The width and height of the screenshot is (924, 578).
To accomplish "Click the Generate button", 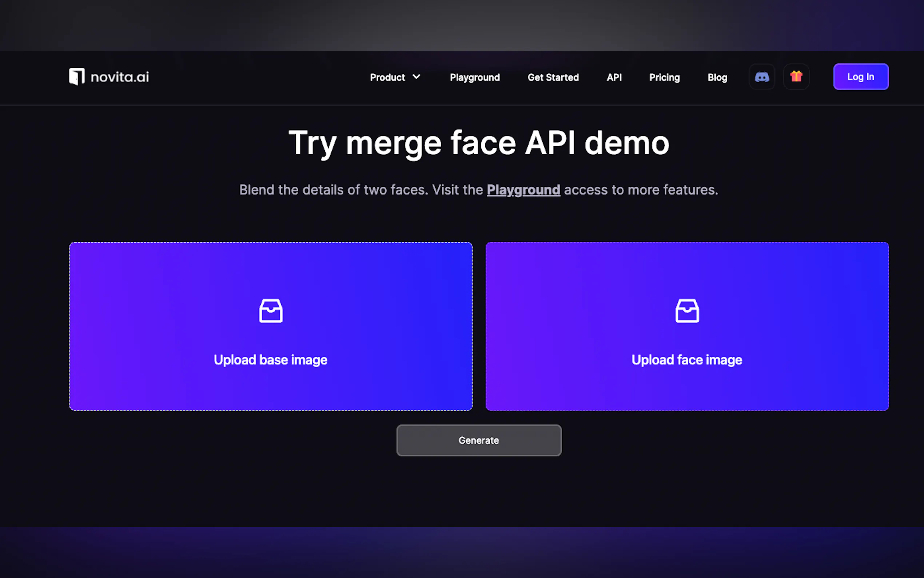I will click(x=479, y=440).
